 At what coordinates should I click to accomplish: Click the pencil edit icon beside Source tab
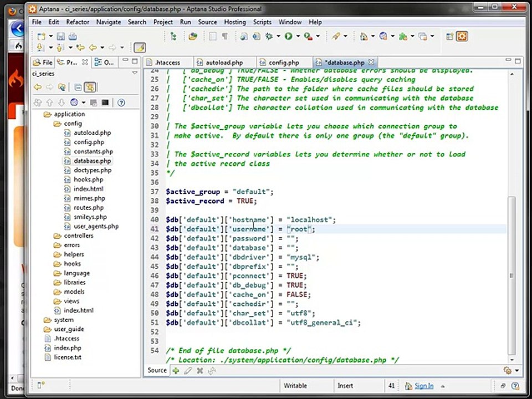[x=188, y=371]
